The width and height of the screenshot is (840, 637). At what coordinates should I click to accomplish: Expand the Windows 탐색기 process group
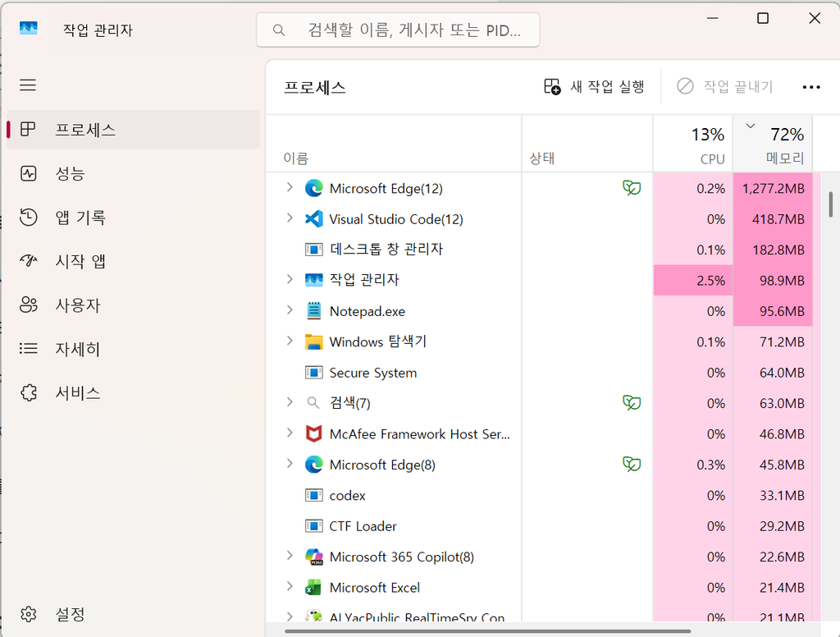pyautogui.click(x=290, y=341)
